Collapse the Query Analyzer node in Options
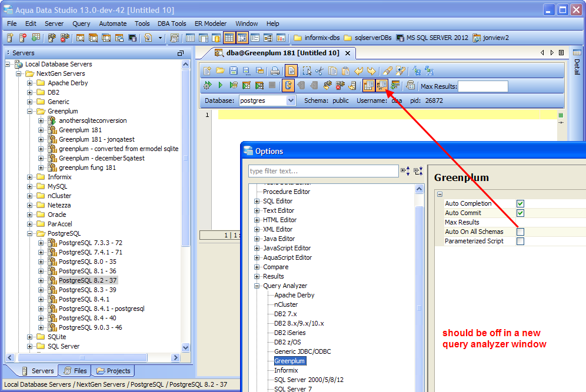This screenshot has height=392, width=586. pos(257,286)
